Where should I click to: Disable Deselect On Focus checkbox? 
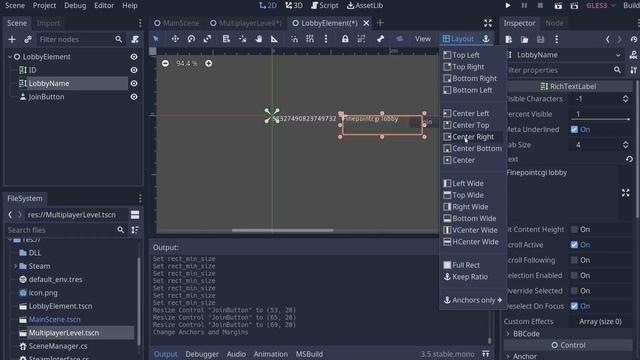pos(574,306)
